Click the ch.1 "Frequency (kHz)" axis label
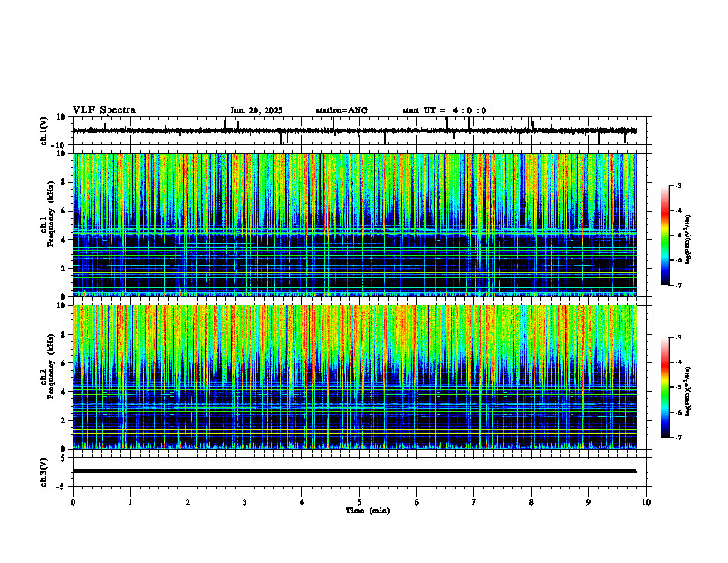Screen dimensions: 728x563 (x=51, y=214)
